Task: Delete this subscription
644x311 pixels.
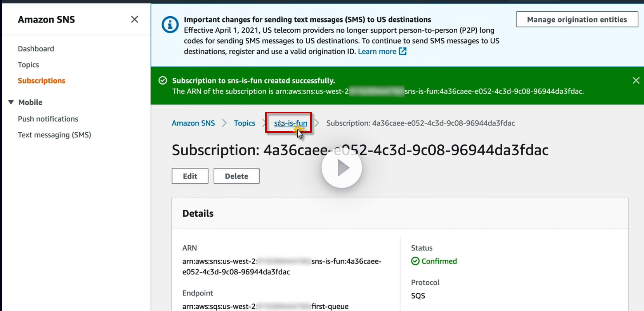Action: [x=236, y=176]
